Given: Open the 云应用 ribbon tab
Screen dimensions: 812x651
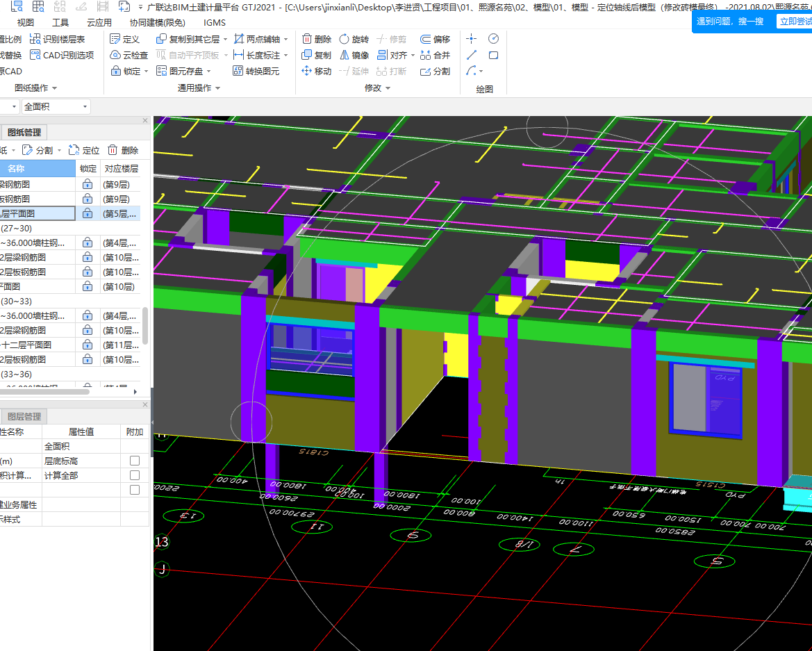Looking at the screenshot, I should [99, 22].
